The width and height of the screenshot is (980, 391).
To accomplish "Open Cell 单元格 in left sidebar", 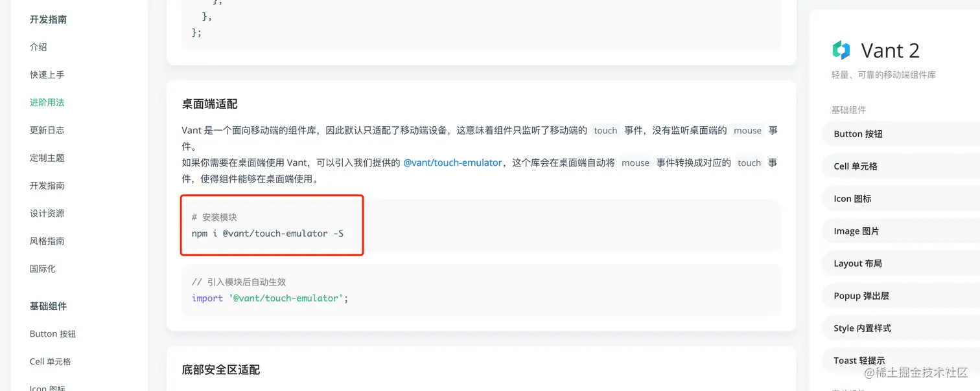I will pyautogui.click(x=51, y=362).
